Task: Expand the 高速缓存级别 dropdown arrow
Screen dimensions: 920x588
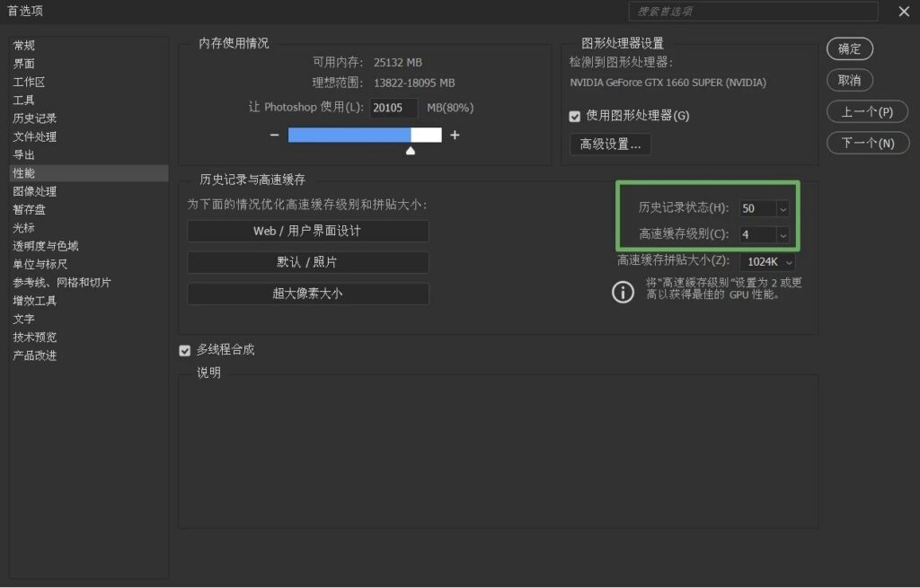Action: coord(783,235)
